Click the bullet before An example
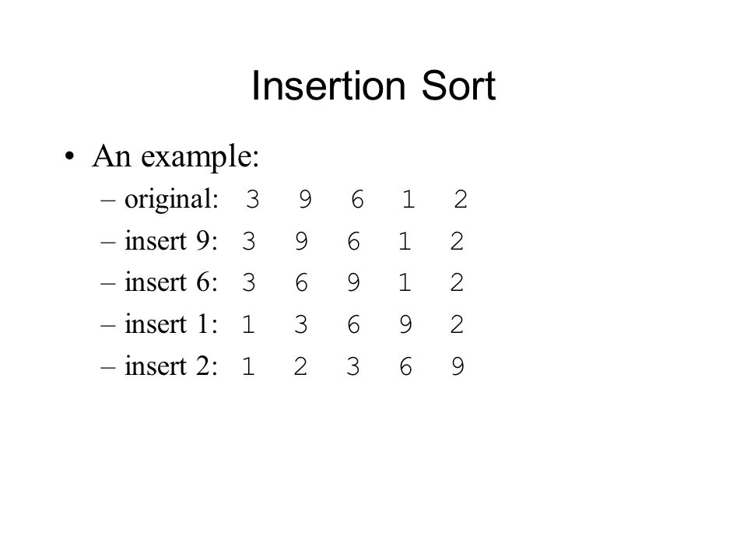Screen dimensions: 747x560 (69, 156)
